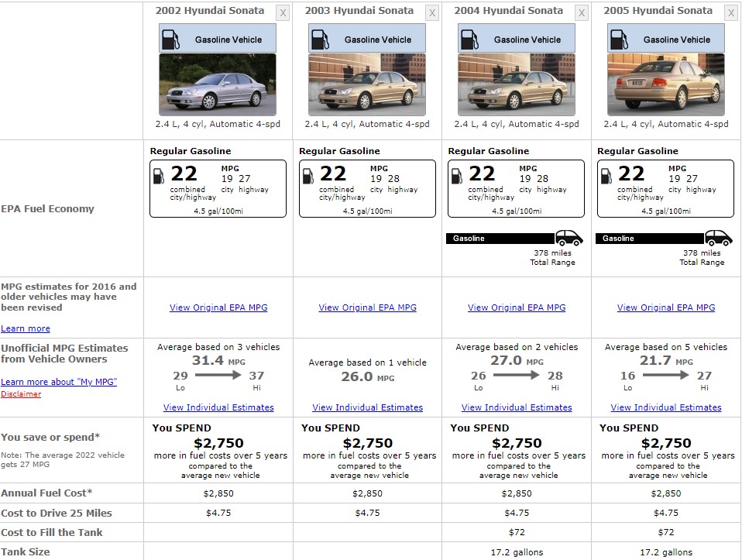Click the 2004 Sonata black Gasoline range bar

[x=500, y=239]
